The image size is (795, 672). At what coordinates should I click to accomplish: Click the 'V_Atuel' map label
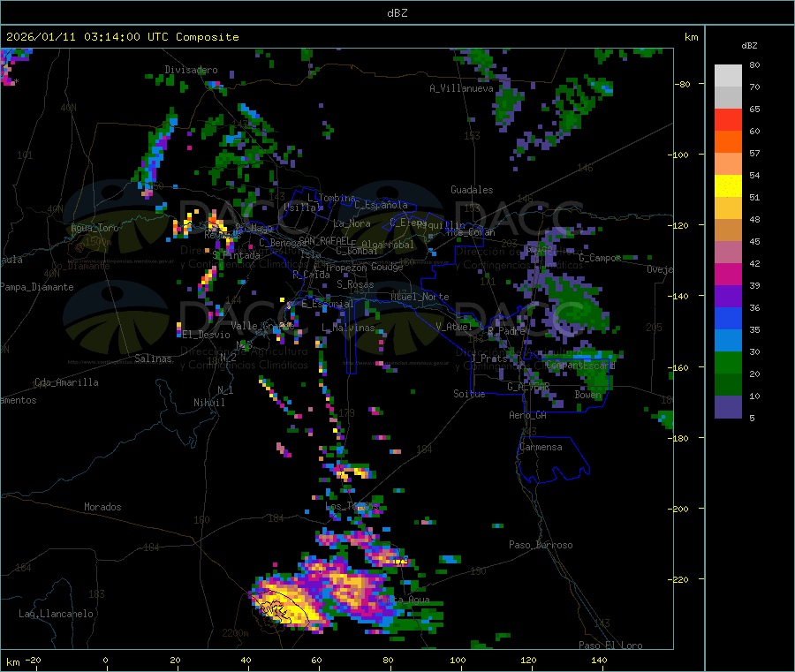point(454,327)
